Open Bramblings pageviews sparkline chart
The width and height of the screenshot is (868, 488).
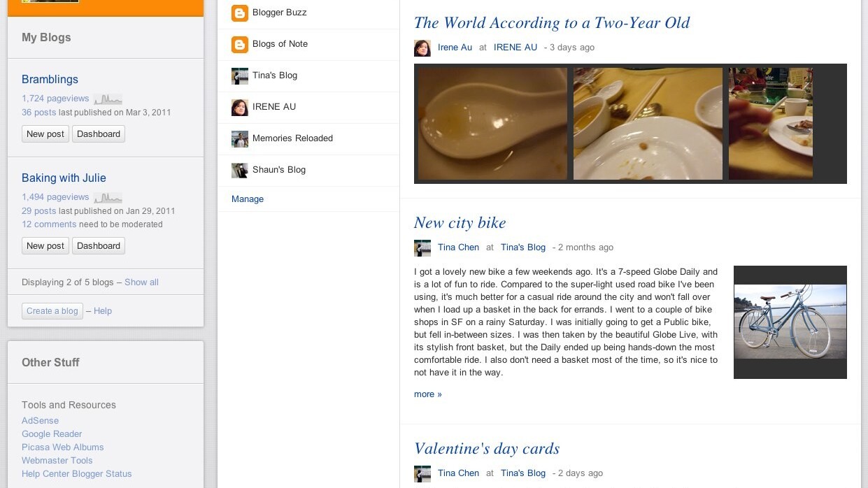point(108,99)
